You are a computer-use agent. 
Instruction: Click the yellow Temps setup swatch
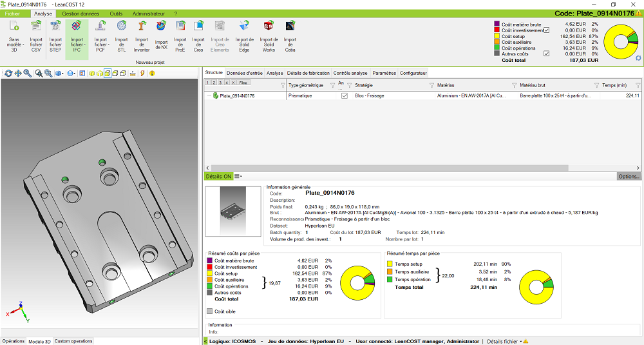pyautogui.click(x=390, y=264)
